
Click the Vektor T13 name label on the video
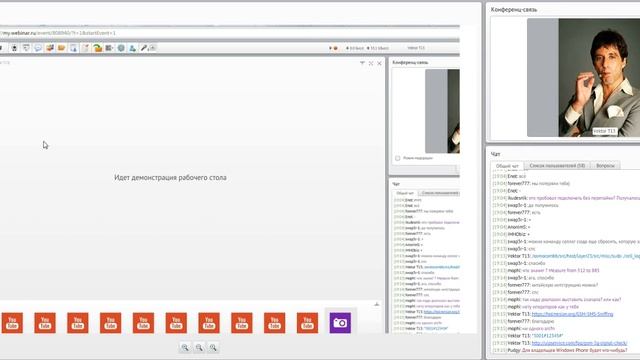[604, 131]
